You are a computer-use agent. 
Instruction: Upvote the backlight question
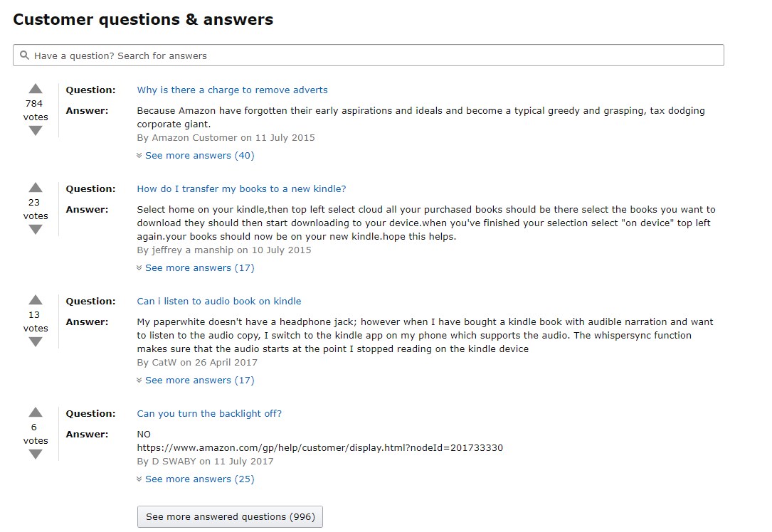tap(36, 413)
